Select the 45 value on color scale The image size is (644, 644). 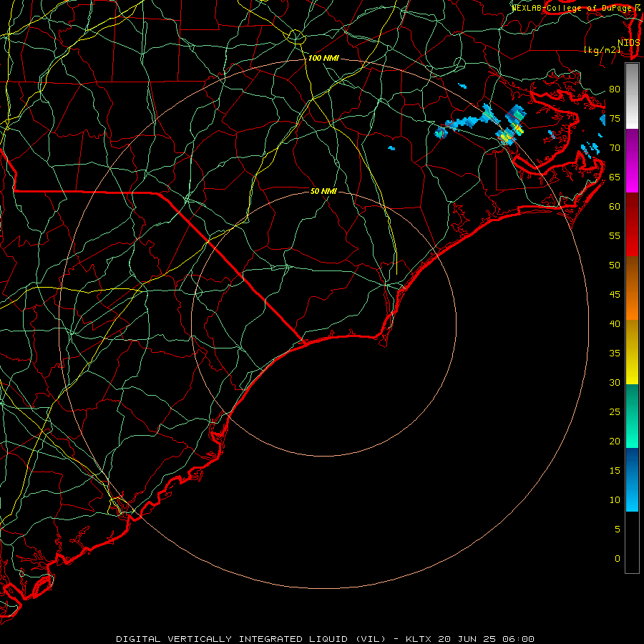tap(615, 295)
